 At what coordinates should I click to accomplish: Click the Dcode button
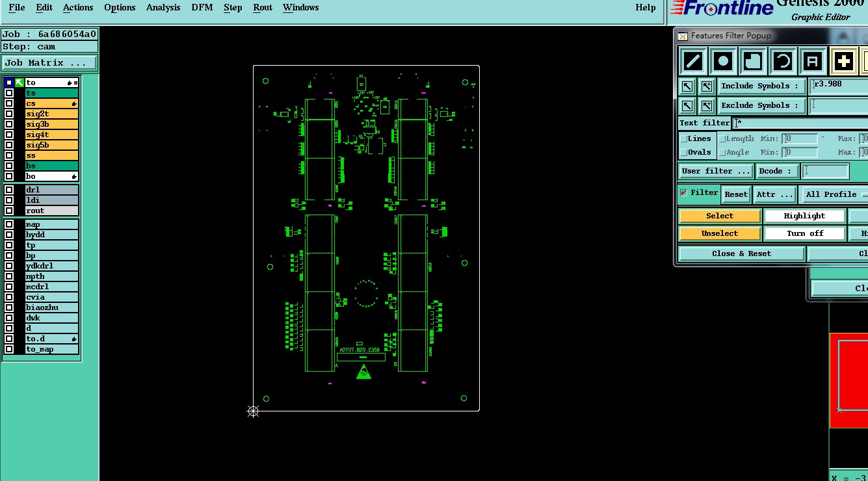pyautogui.click(x=777, y=171)
